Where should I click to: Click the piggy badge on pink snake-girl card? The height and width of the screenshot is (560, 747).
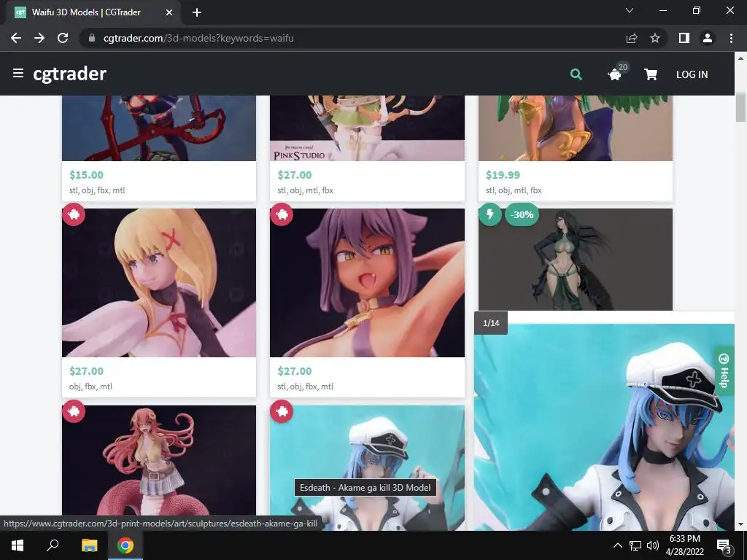coord(74,411)
